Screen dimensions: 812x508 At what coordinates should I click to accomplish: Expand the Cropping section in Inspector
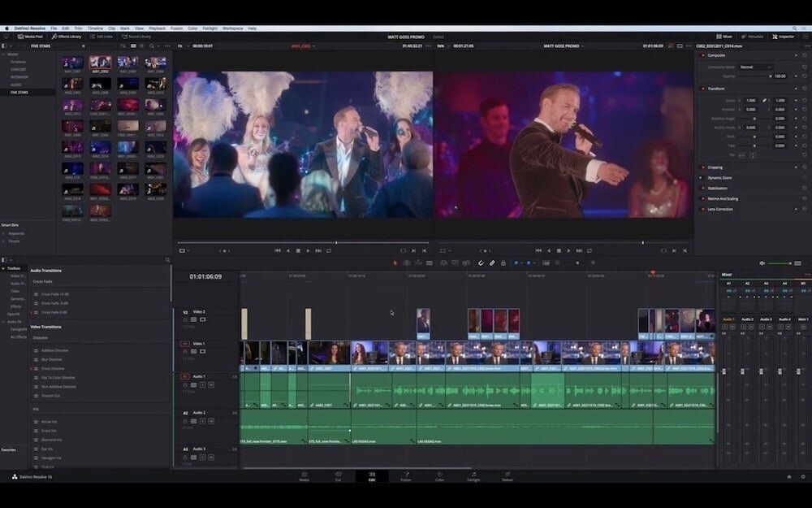click(715, 167)
